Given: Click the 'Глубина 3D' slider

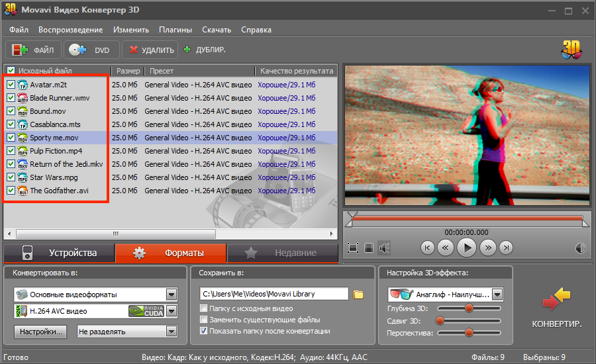Looking at the screenshot, I should pyautogui.click(x=469, y=308).
